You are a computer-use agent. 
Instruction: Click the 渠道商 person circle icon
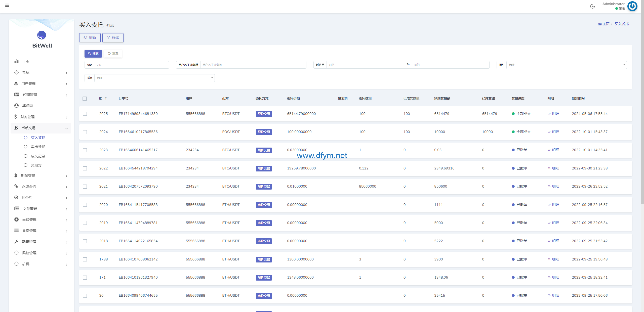(x=17, y=106)
